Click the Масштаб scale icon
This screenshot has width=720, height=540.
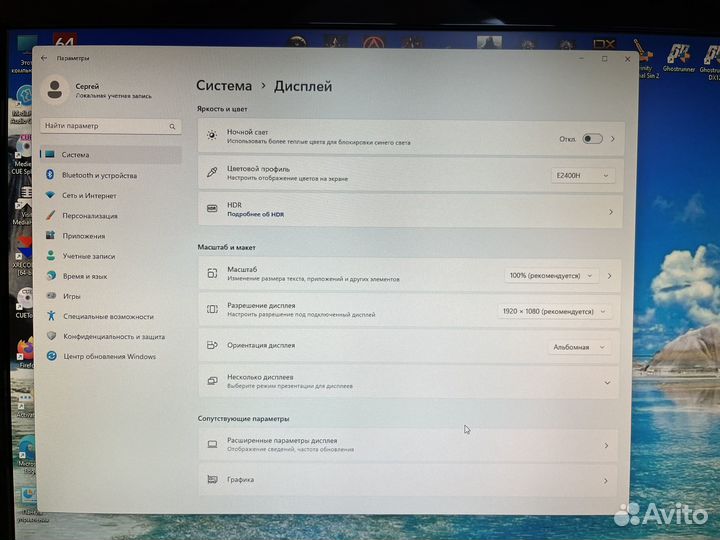212,274
